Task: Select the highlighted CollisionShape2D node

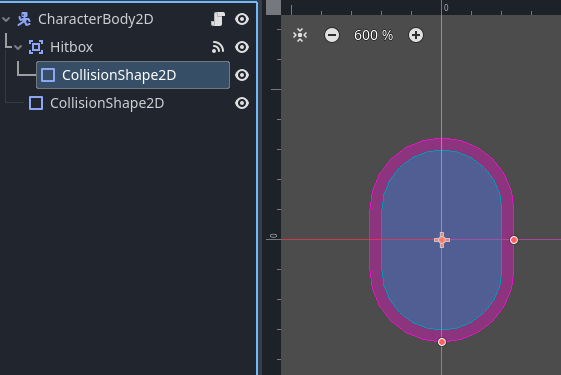Action: (x=133, y=75)
